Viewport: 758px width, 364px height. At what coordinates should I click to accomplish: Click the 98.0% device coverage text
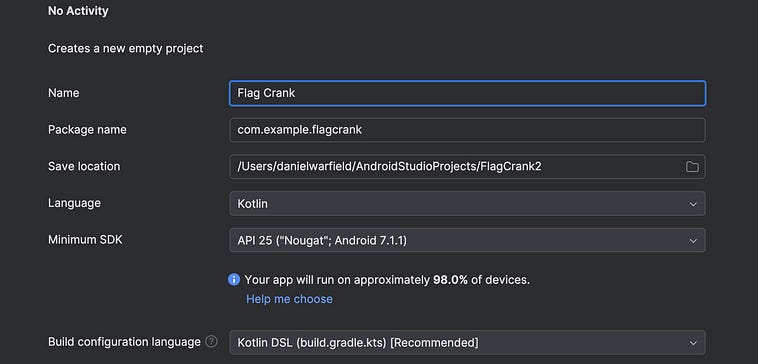pyautogui.click(x=450, y=279)
